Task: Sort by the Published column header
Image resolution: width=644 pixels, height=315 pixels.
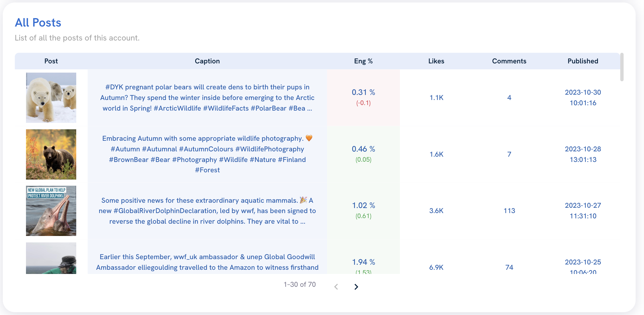Action: (583, 61)
